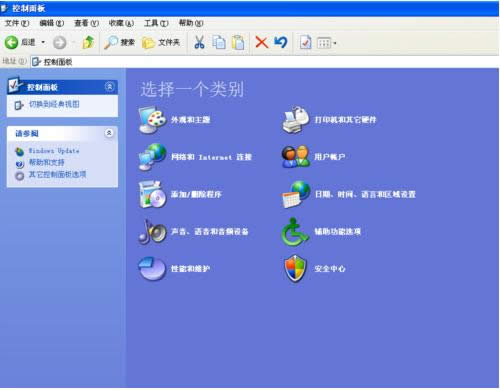Collapse the 请参阅 sidebar panel chevron
The height and width of the screenshot is (390, 500).
109,133
